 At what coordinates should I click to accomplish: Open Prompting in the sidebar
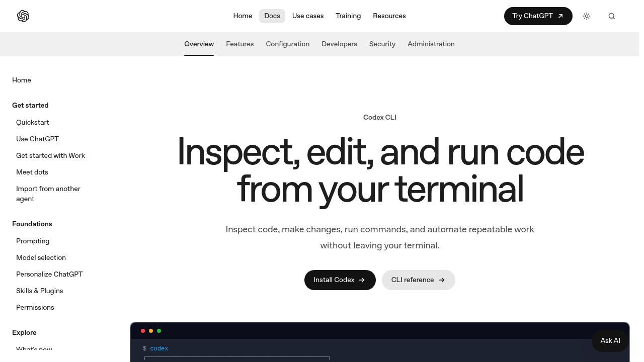point(33,241)
